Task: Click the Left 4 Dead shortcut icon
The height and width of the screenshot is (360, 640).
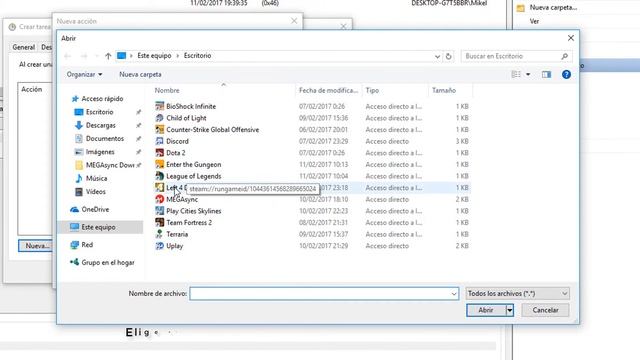Action: coord(160,188)
